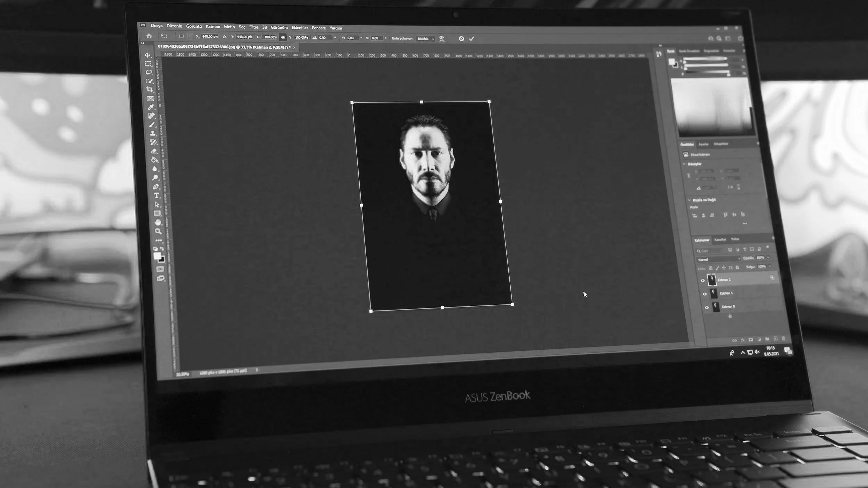Click the X position input field

[x=210, y=36]
